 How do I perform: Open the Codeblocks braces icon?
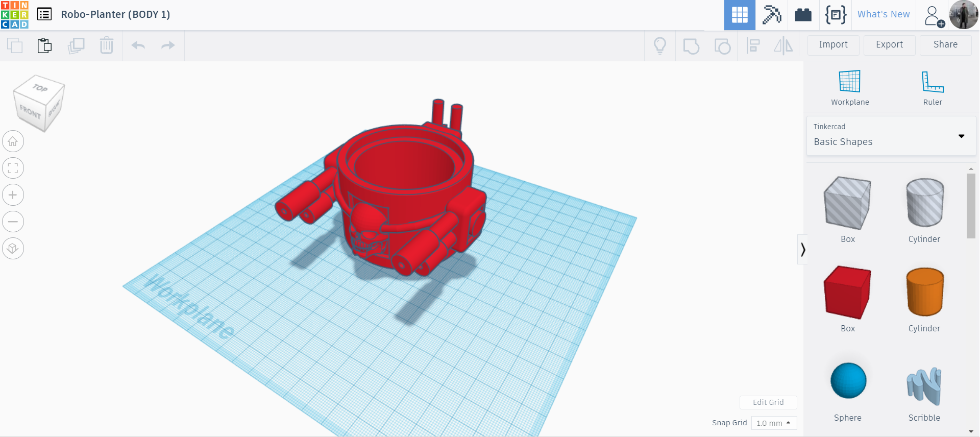(836, 15)
